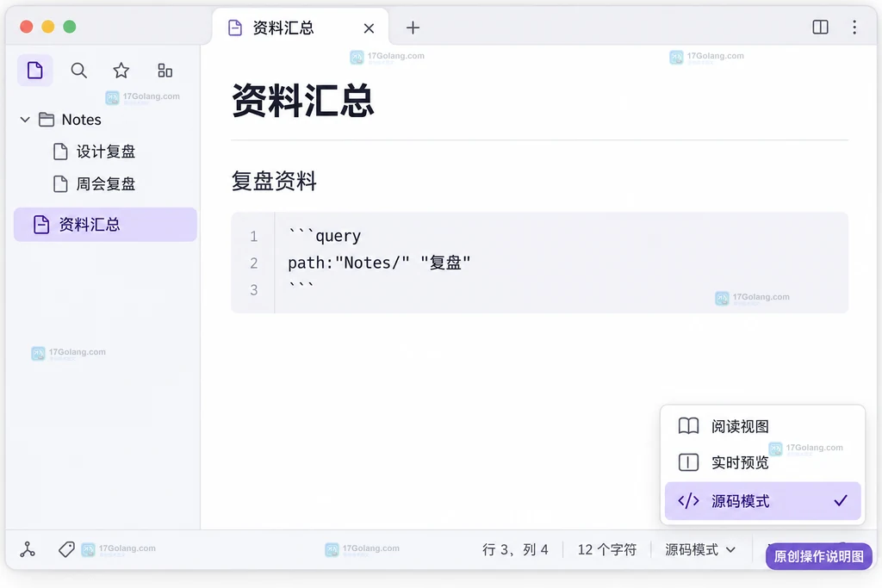Choose 实时预览 from the view menu
Image resolution: width=882 pixels, height=588 pixels.
(762, 462)
